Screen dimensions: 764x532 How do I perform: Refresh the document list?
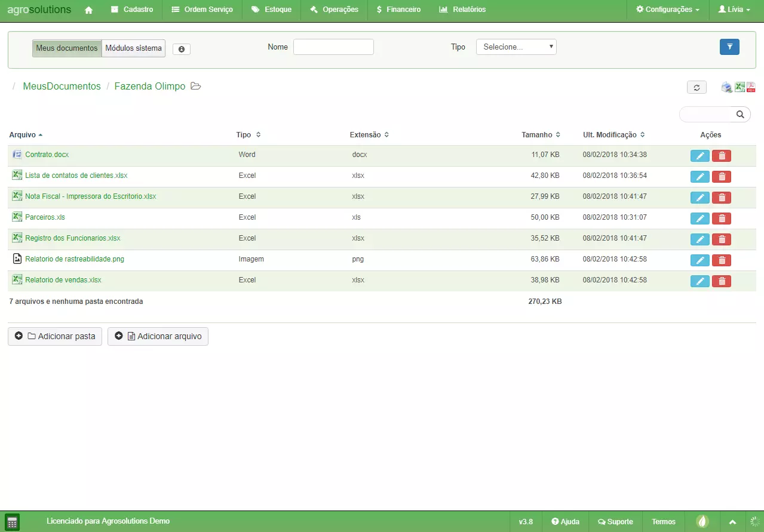tap(697, 87)
